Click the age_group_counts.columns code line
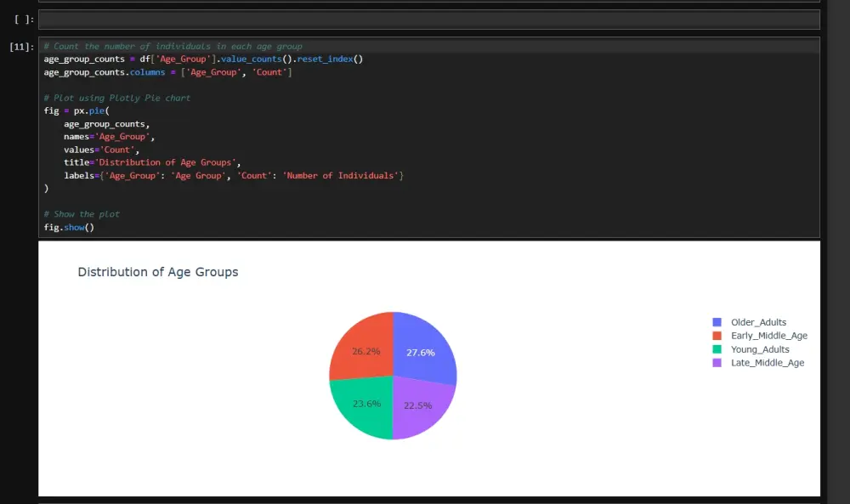Viewport: 850px width, 504px height. coord(167,72)
